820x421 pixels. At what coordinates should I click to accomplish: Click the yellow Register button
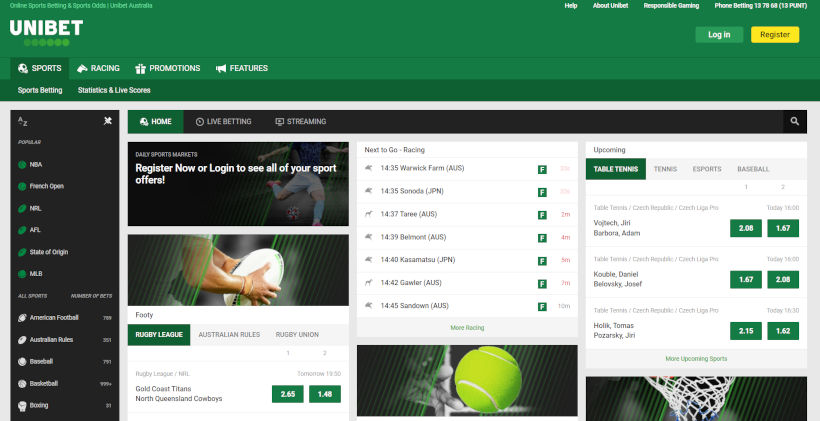pyautogui.click(x=775, y=35)
